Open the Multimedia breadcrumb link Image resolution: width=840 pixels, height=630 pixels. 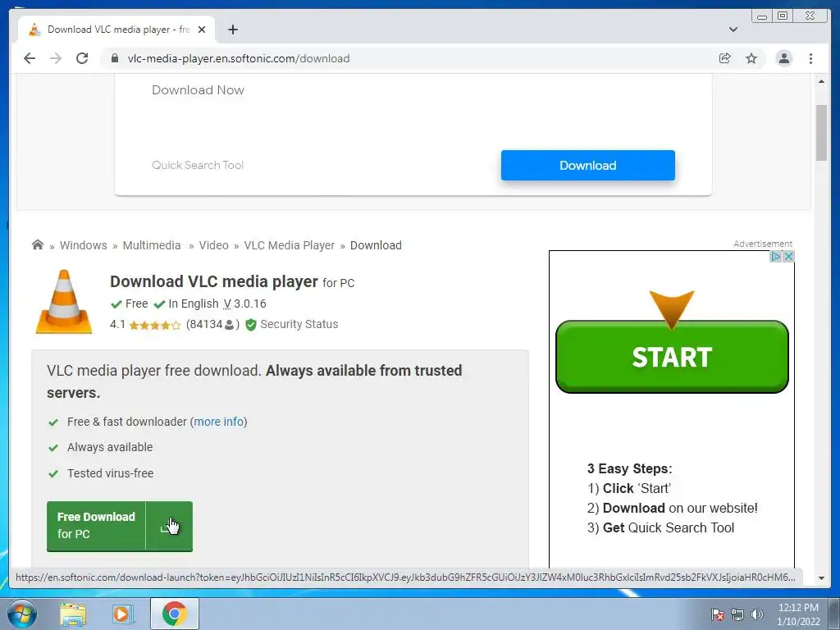click(152, 245)
